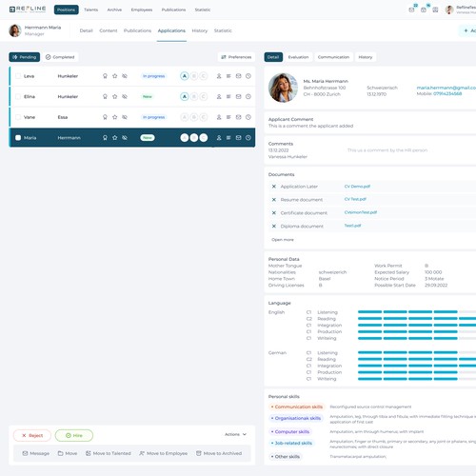Show Pending applications

pos(25,57)
